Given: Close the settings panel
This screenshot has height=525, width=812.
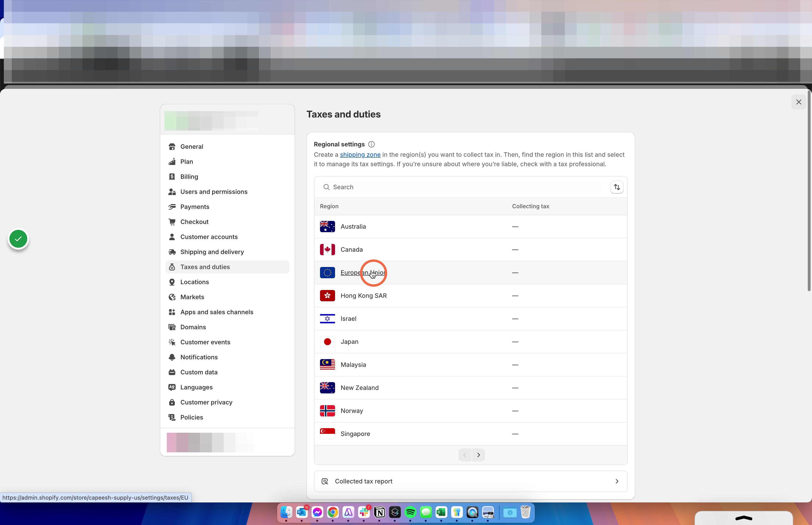Looking at the screenshot, I should pos(799,102).
